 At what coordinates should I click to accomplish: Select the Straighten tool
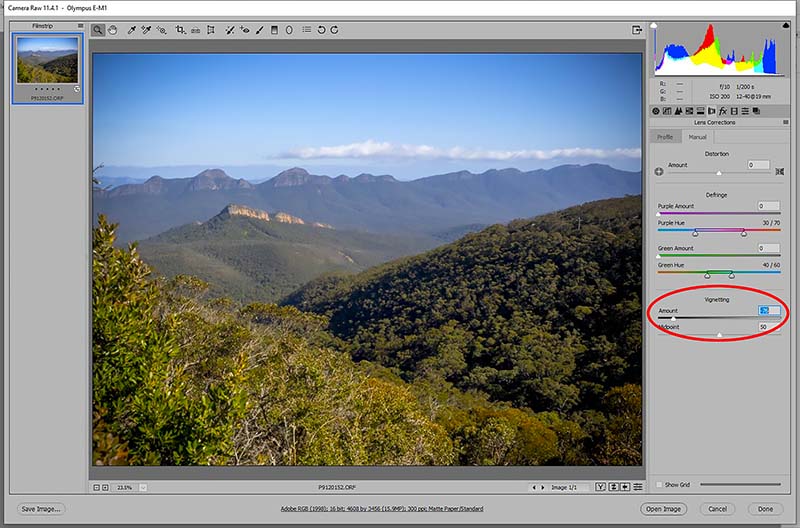[195, 30]
